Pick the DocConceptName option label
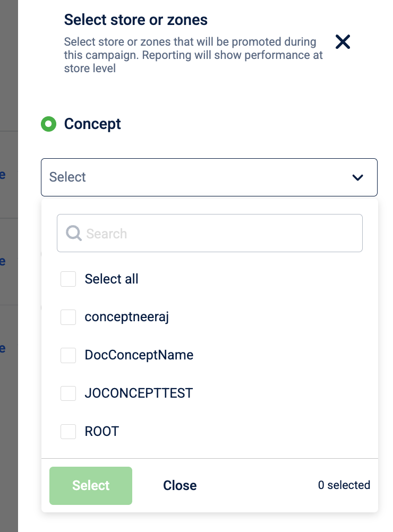Screen dimensions: 393x532 (139, 355)
